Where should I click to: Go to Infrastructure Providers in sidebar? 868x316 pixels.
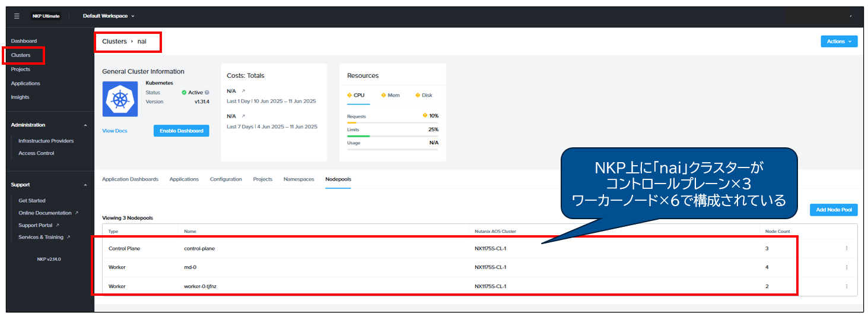(x=46, y=141)
